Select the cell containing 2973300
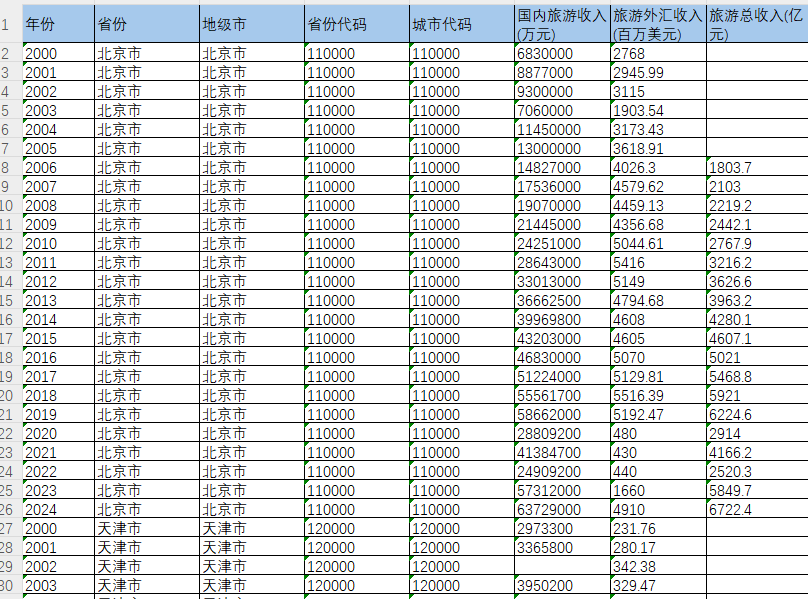808x599 pixels. (555, 528)
